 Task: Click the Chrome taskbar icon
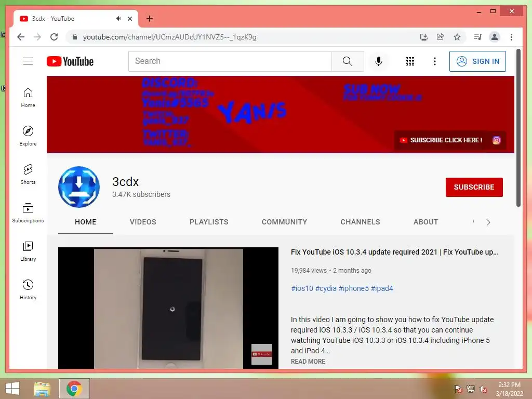pyautogui.click(x=74, y=389)
